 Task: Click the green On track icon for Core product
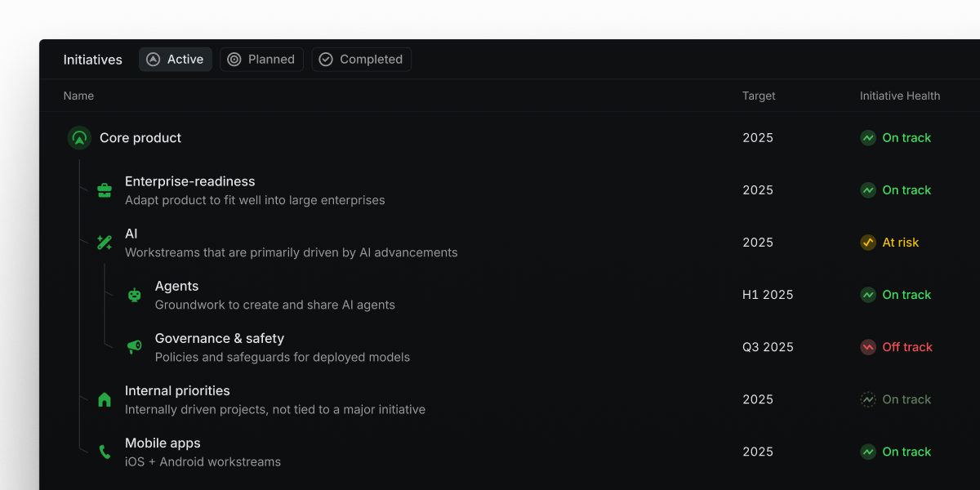(x=868, y=138)
